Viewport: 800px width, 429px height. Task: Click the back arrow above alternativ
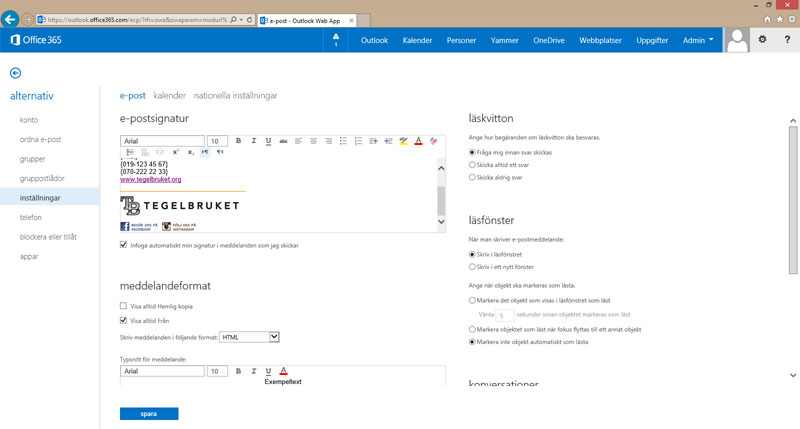coord(16,73)
